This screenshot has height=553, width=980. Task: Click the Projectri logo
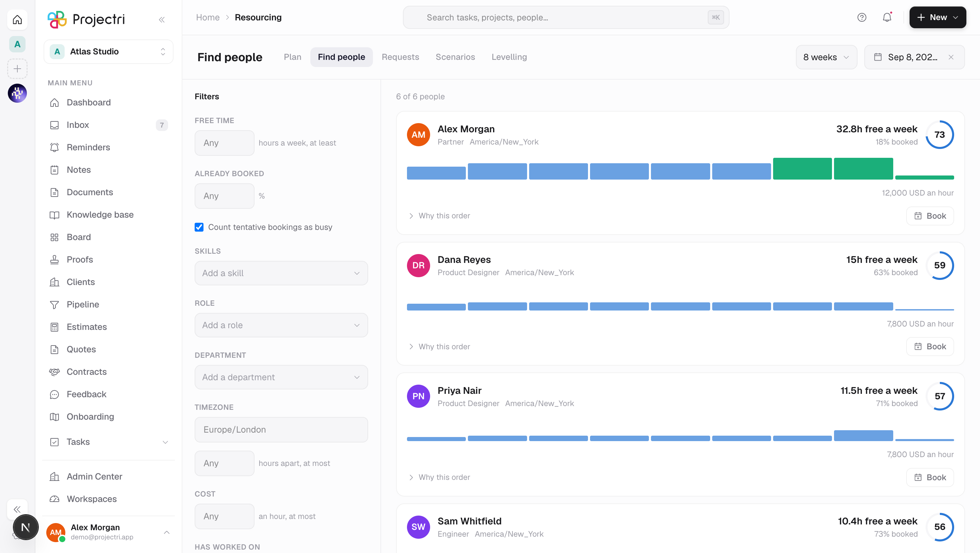86,19
